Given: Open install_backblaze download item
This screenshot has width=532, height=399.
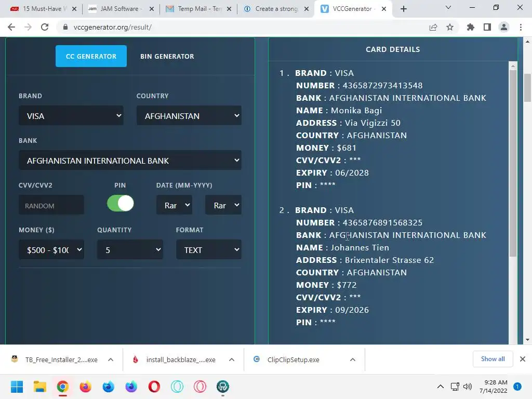Looking at the screenshot, I should 175,360.
